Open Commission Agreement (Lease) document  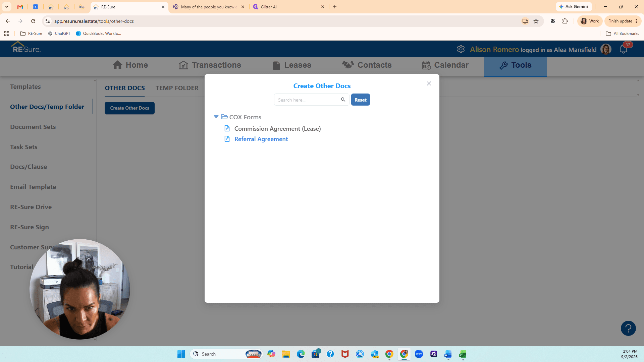pyautogui.click(x=277, y=129)
